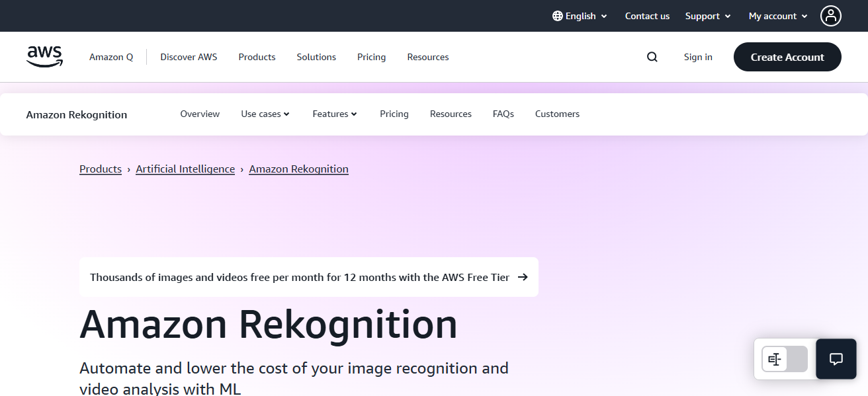Click the Amazon Rekognition page heading
Image resolution: width=868 pixels, height=396 pixels.
point(269,324)
